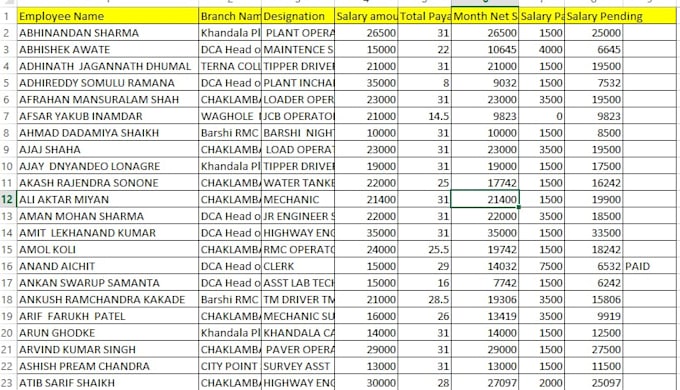Select salary paid value 4000

pos(542,49)
